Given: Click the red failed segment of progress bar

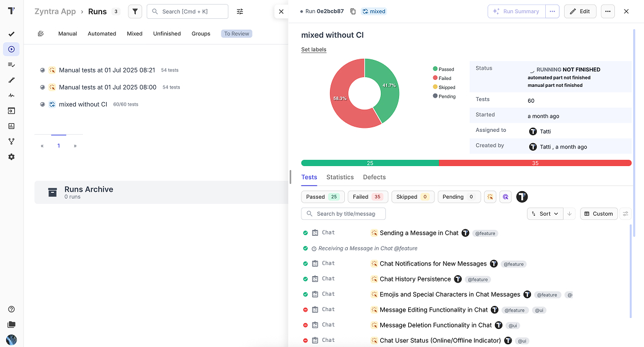Looking at the screenshot, I should [x=535, y=163].
